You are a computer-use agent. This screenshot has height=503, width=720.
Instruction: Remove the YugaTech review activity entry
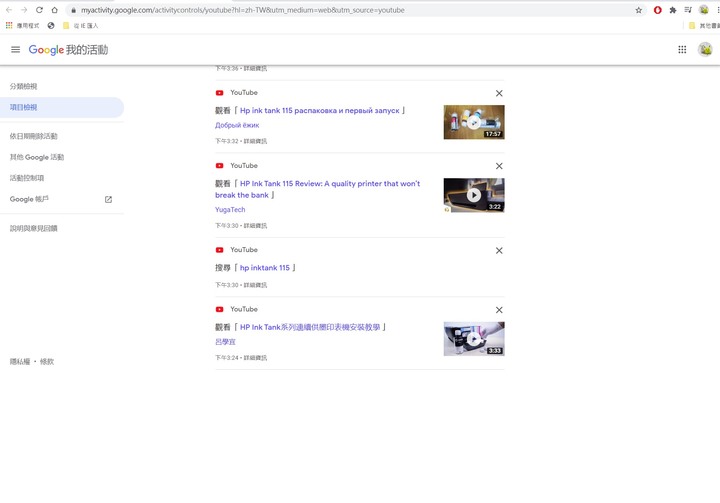(499, 166)
